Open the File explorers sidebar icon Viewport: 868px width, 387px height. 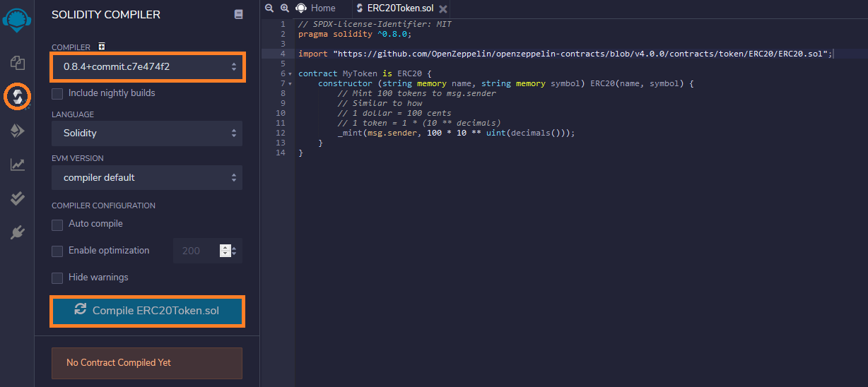18,62
